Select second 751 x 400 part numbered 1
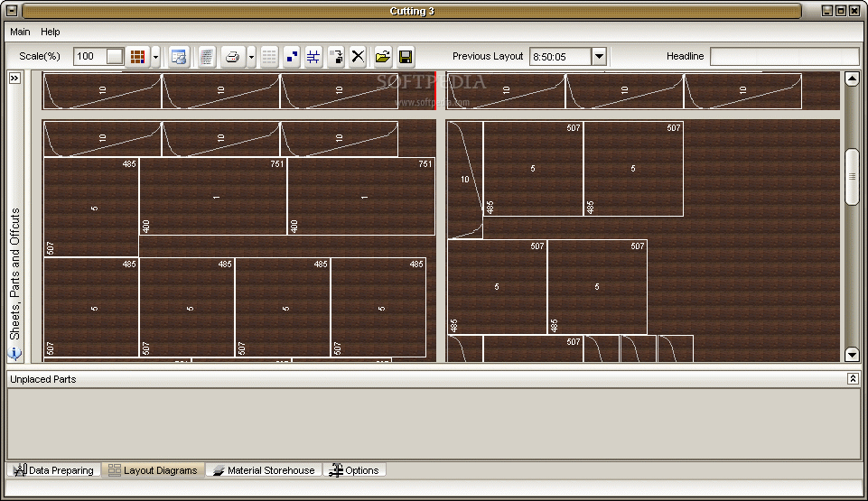 tap(361, 196)
